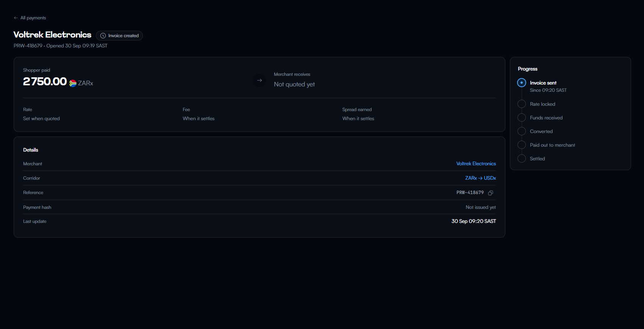Click 'When it settles' under Fee
644x329 pixels.
pos(199,119)
